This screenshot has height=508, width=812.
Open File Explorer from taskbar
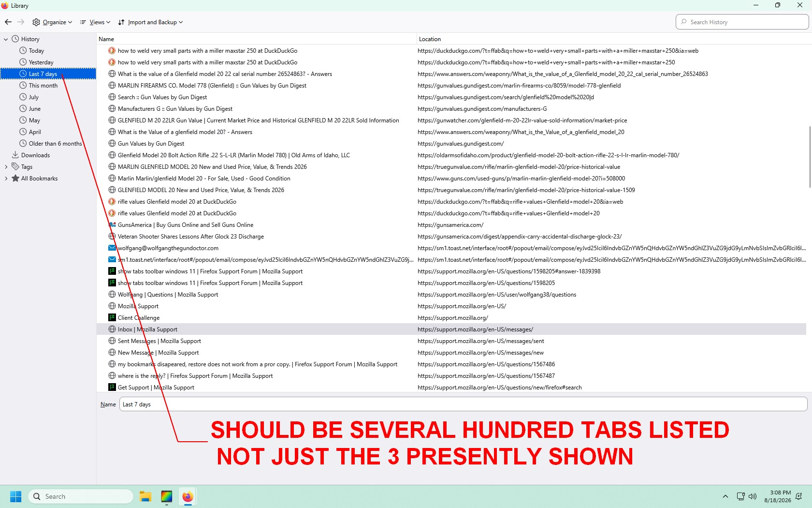click(145, 496)
